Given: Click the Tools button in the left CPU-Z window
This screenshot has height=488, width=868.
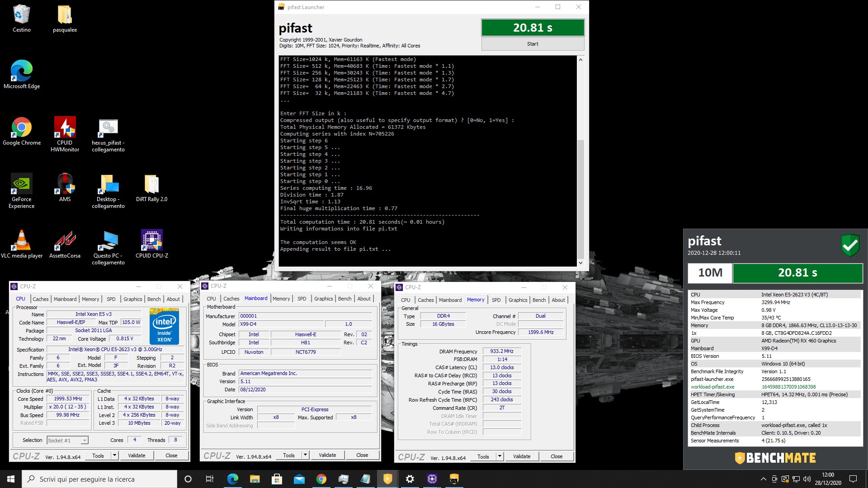Looking at the screenshot, I should pyautogui.click(x=98, y=455).
